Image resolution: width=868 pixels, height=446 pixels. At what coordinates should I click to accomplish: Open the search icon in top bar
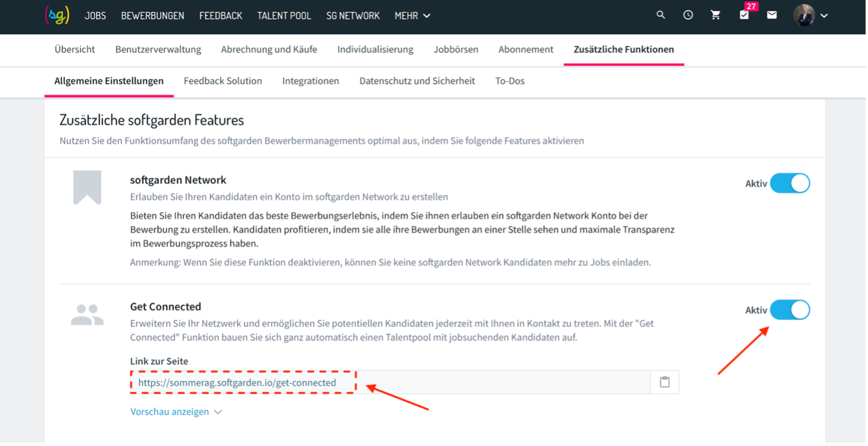(x=661, y=15)
